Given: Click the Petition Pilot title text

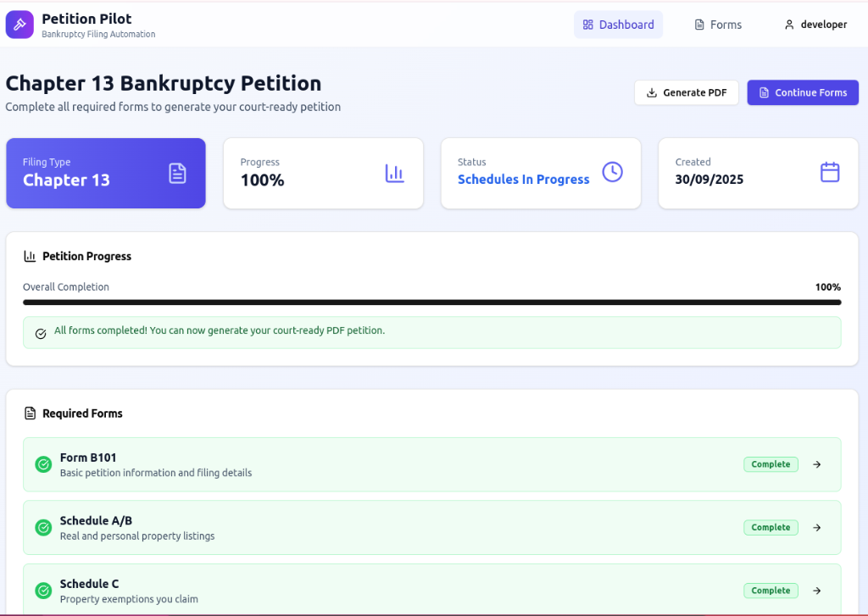Looking at the screenshot, I should click(87, 19).
